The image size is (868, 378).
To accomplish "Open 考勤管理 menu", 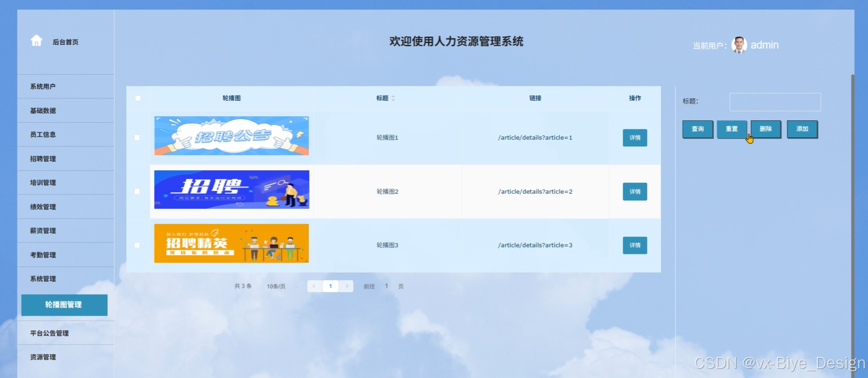I will point(65,254).
